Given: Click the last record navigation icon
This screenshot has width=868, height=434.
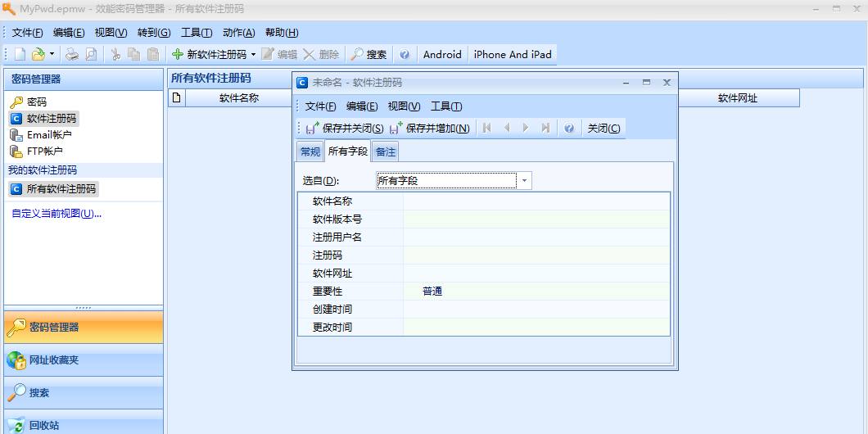Looking at the screenshot, I should click(545, 129).
